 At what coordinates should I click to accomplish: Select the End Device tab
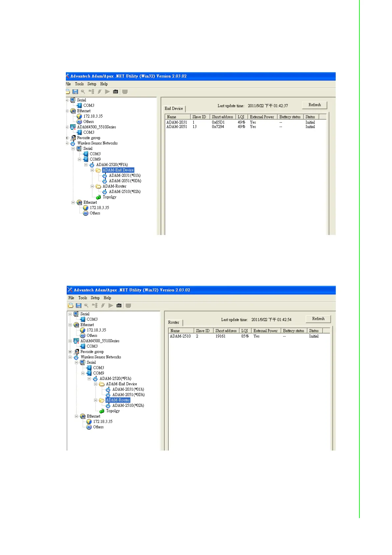174,108
